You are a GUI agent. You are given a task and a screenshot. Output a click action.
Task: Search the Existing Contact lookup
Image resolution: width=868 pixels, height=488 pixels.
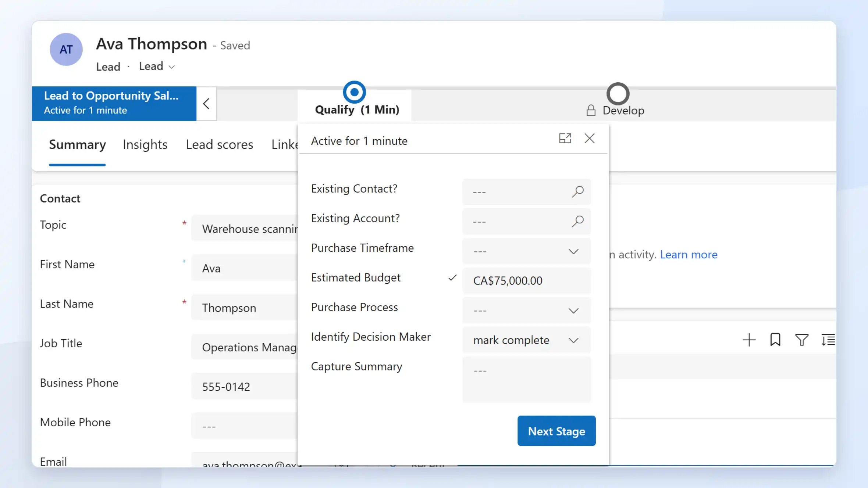pyautogui.click(x=578, y=191)
